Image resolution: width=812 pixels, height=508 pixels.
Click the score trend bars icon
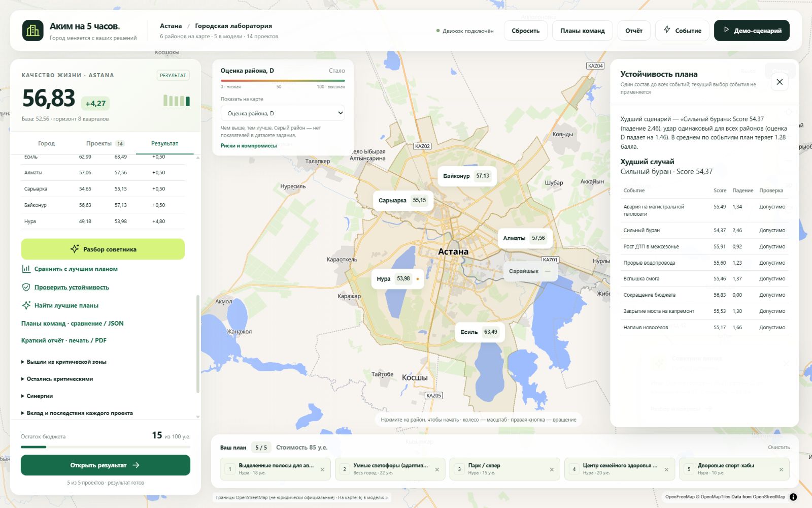tap(177, 100)
